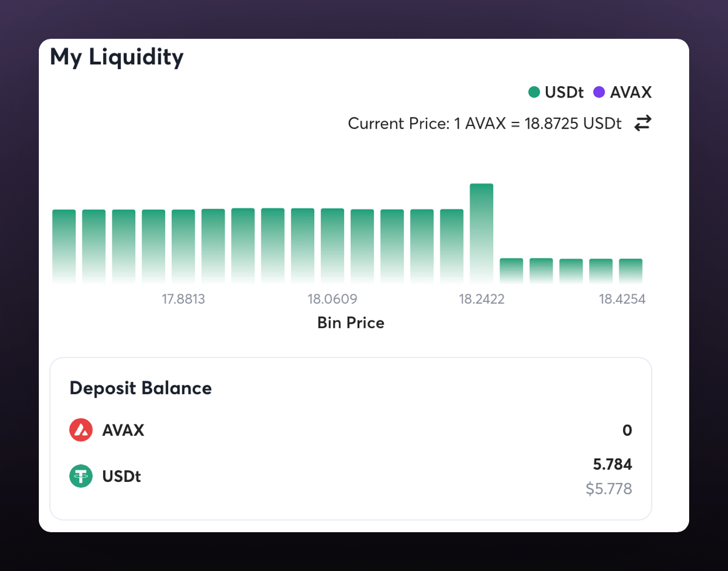
Task: Click the swap price direction arrows icon
Action: [x=642, y=124]
